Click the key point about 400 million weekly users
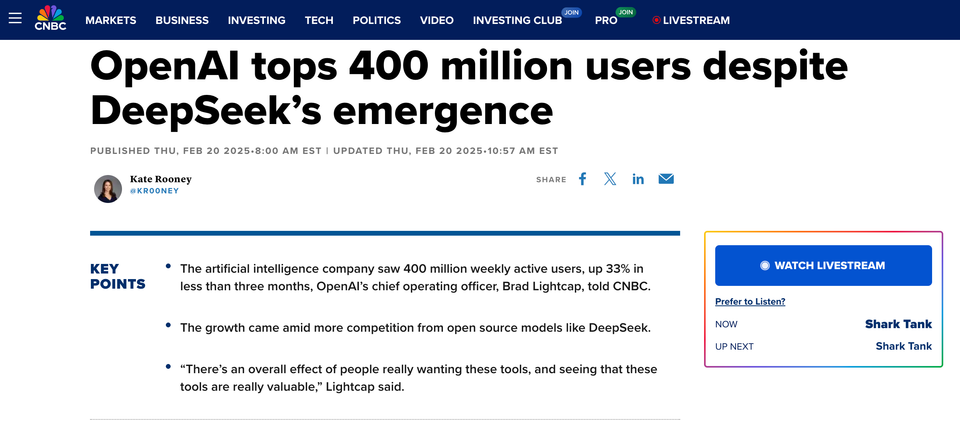 [x=415, y=277]
